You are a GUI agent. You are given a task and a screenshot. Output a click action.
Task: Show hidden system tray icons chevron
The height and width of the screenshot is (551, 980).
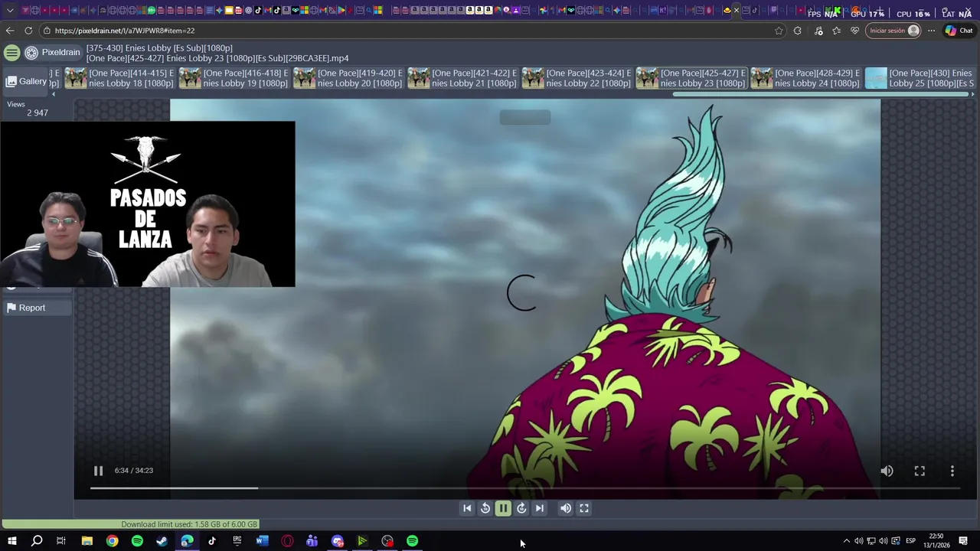click(846, 541)
